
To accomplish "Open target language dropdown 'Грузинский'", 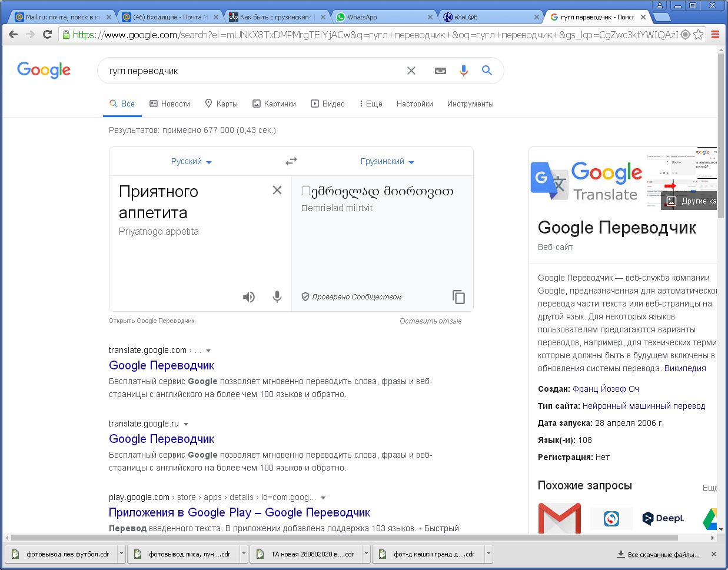I will (387, 162).
